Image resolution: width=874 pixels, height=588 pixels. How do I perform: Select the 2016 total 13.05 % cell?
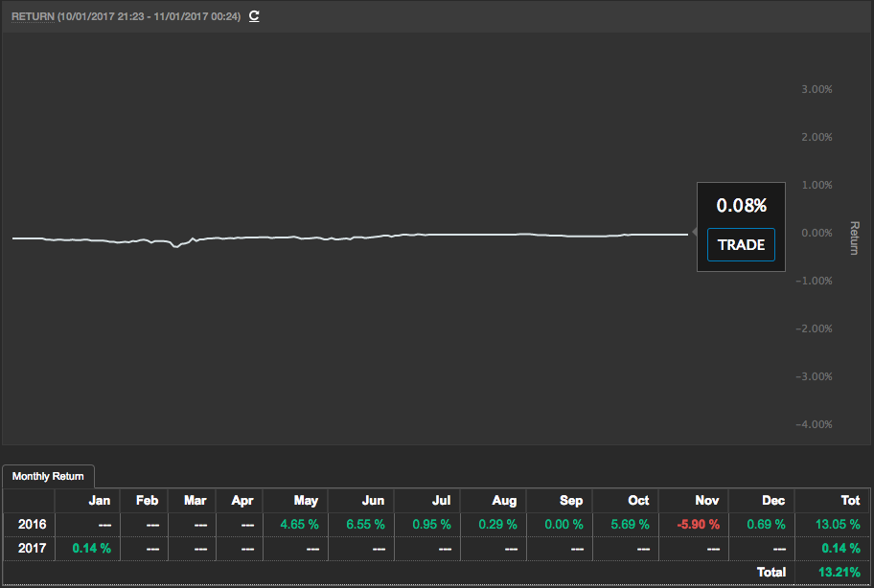coord(837,525)
